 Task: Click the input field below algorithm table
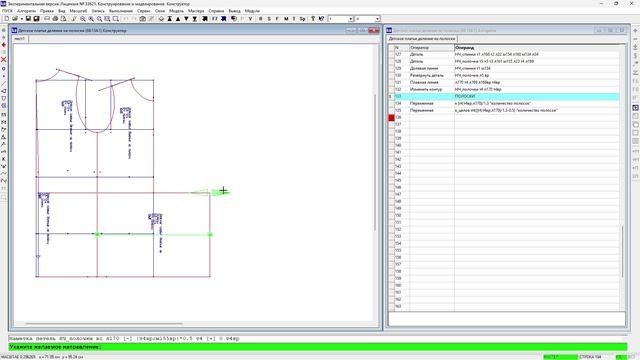(x=507, y=319)
